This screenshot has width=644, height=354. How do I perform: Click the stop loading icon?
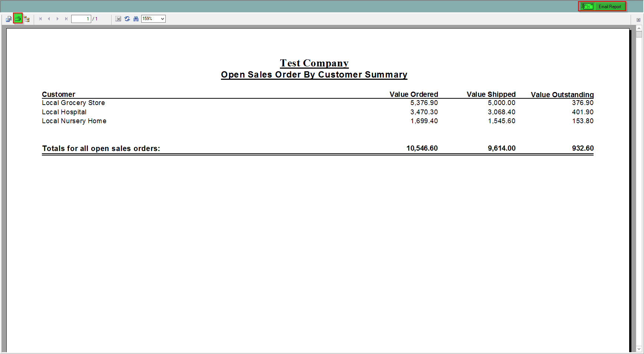[x=118, y=19]
